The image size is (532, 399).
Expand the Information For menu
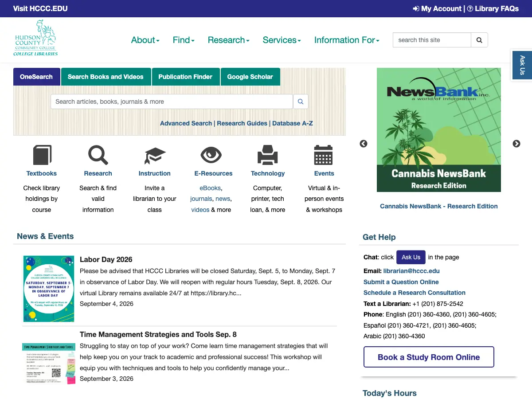(x=347, y=40)
